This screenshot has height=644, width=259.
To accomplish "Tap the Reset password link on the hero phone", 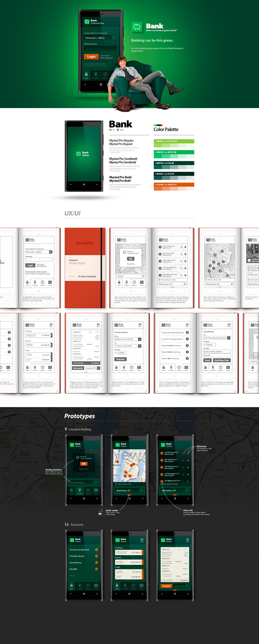I will tap(106, 58).
